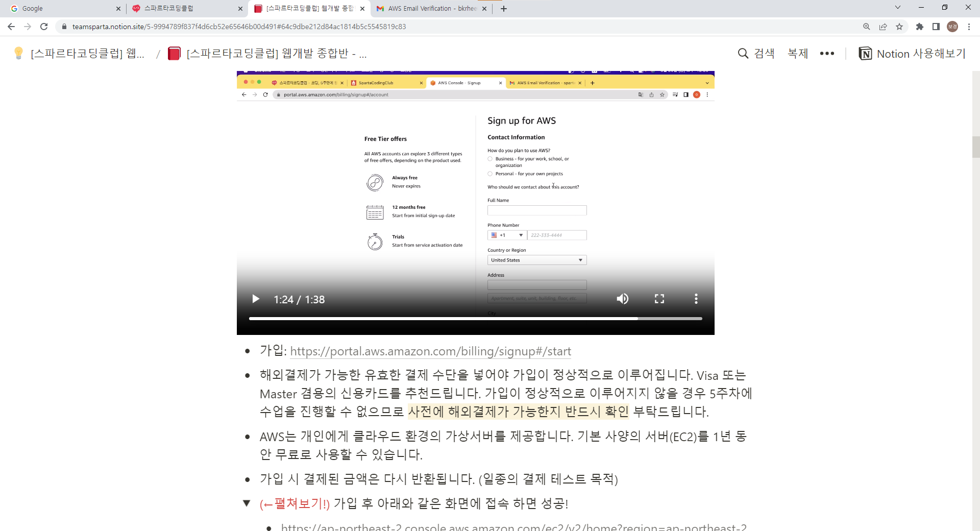
Task: Open the AWS signup portal link
Action: click(430, 351)
